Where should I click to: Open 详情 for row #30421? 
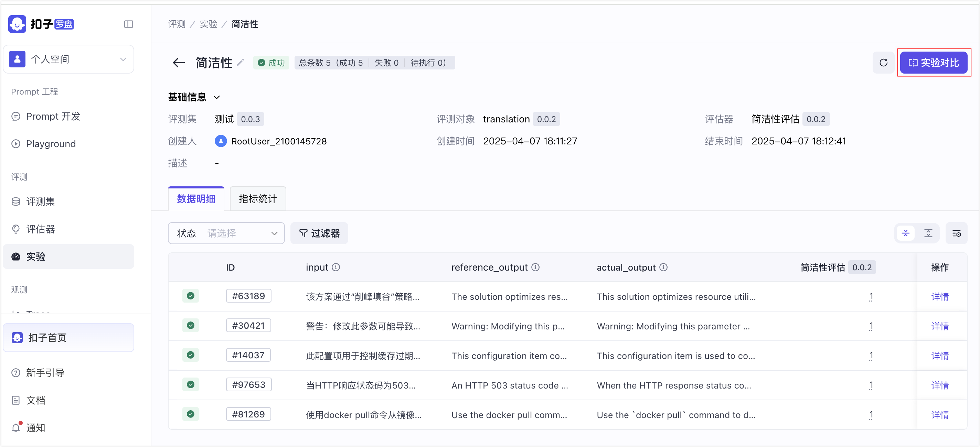coord(940,326)
